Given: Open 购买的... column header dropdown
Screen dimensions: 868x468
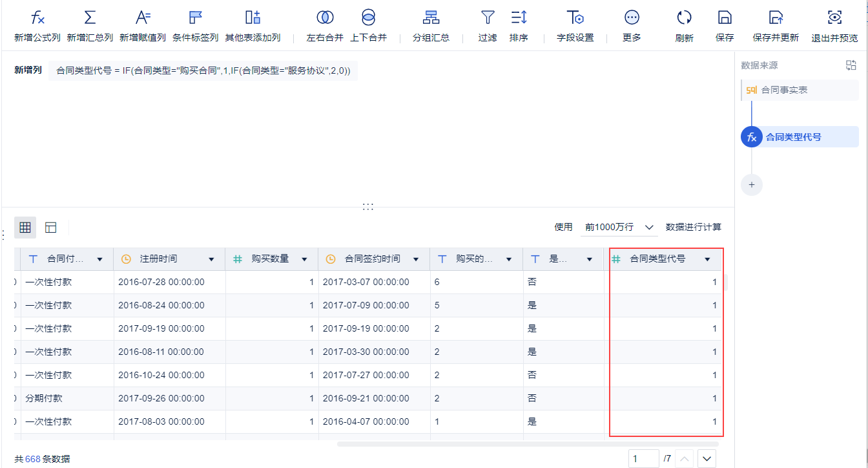Looking at the screenshot, I should [510, 259].
